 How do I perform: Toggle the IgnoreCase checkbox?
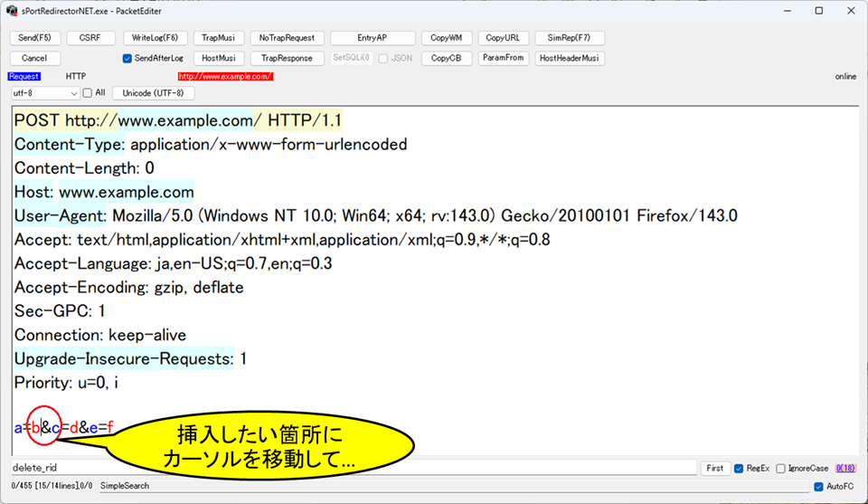tap(780, 469)
